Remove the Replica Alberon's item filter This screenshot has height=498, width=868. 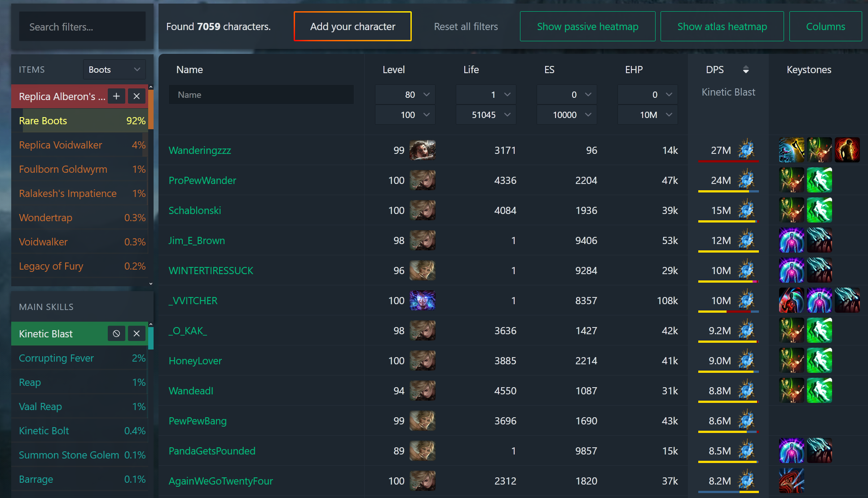pyautogui.click(x=137, y=96)
